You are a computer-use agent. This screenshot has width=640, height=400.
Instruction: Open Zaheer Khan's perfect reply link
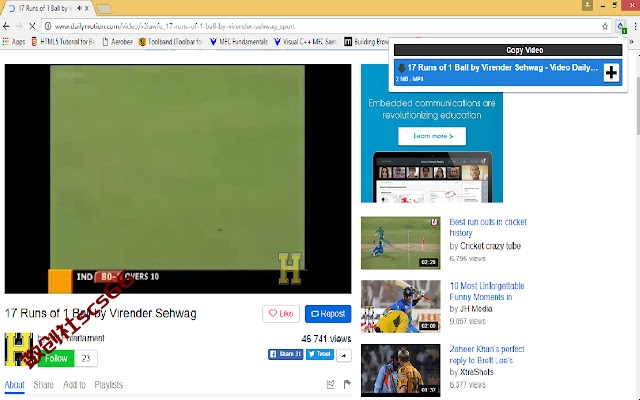(x=487, y=355)
